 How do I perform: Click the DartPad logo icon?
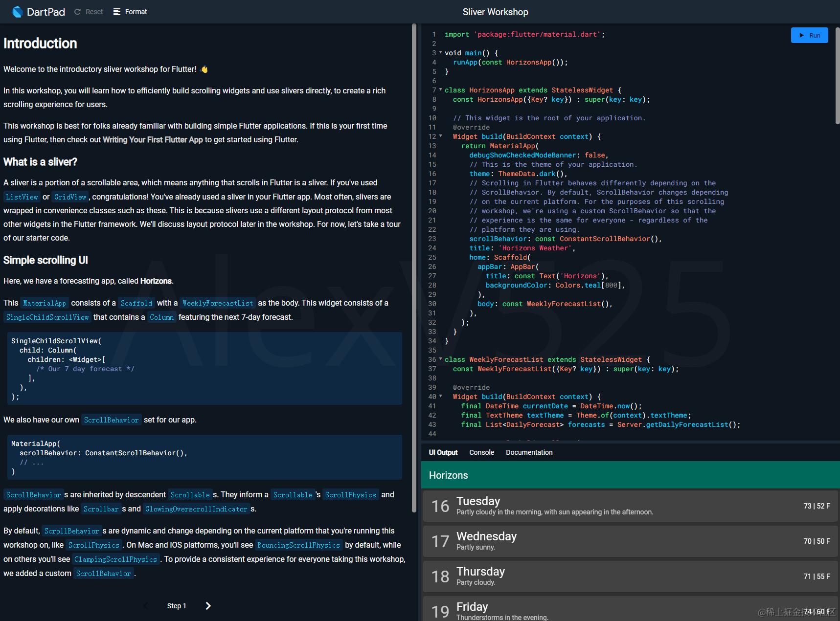point(17,11)
